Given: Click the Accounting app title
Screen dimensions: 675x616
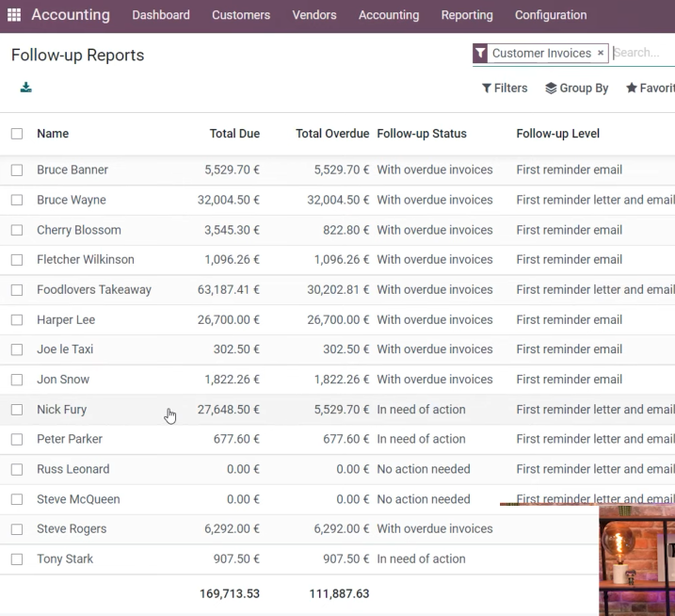Looking at the screenshot, I should 71,15.
